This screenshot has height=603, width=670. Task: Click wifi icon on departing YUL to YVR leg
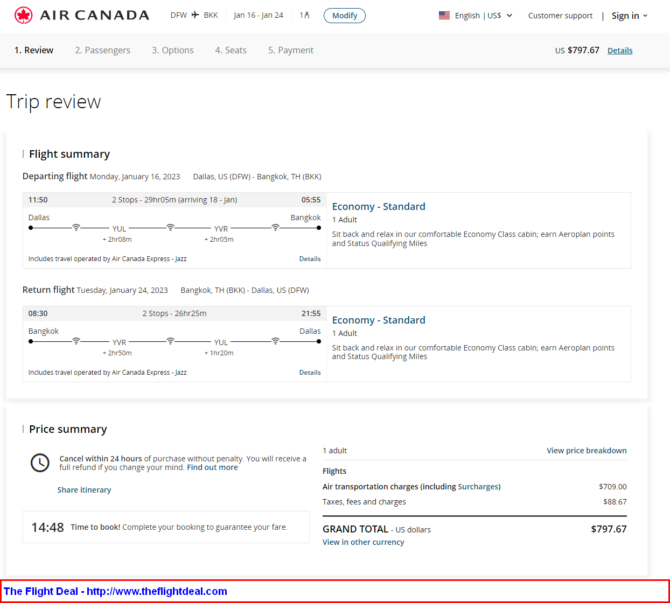pos(170,227)
